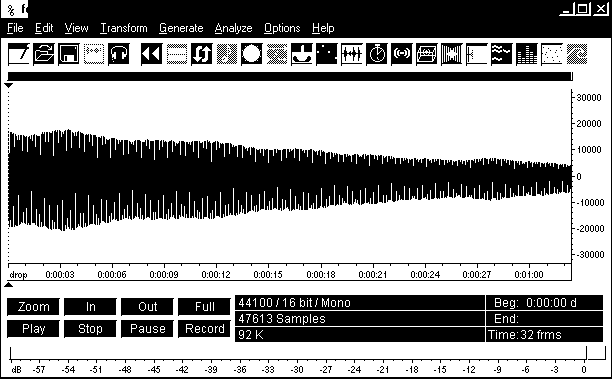Click the black view-range bar above waveform
Screen dimensions: 612x379
(290, 77)
